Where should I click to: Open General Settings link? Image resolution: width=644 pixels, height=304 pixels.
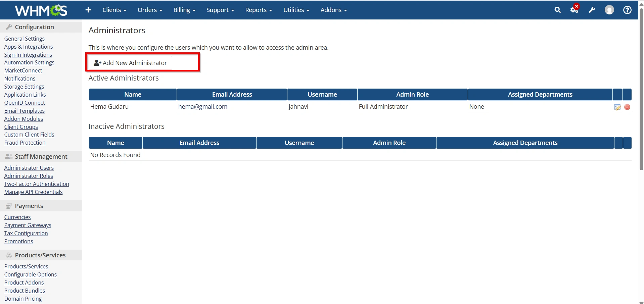pos(24,39)
